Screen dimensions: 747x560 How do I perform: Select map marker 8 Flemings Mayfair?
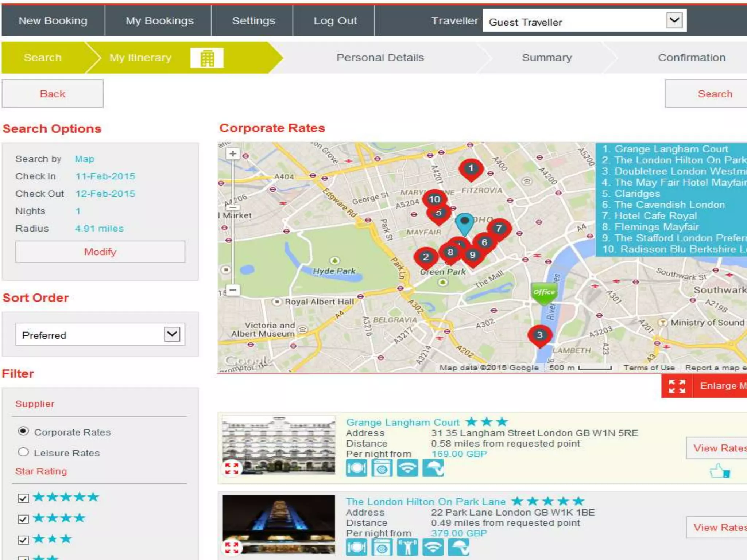pyautogui.click(x=450, y=252)
